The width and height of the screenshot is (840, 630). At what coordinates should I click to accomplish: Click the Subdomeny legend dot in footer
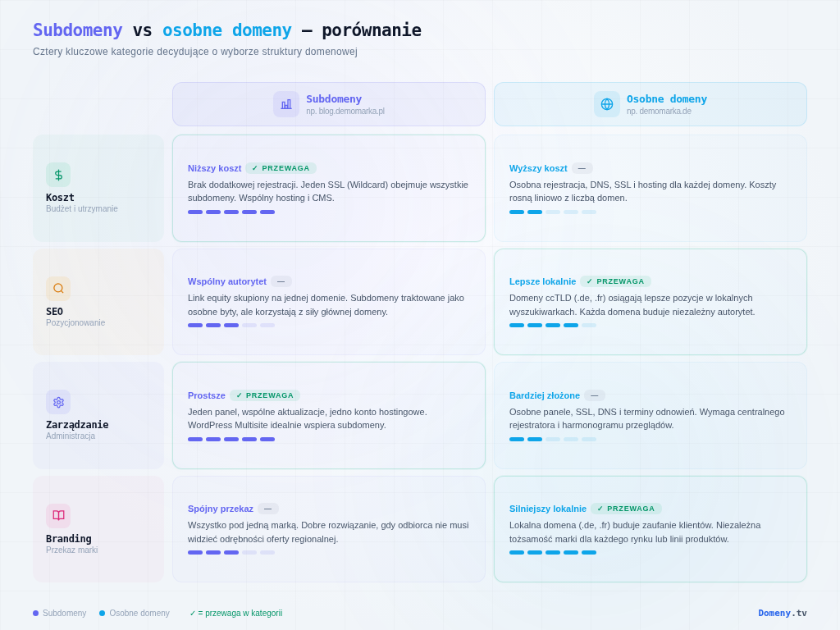(x=36, y=613)
